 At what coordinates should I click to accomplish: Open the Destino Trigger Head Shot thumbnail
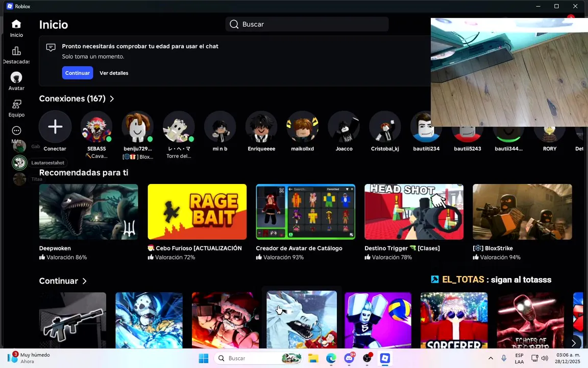[x=414, y=212]
